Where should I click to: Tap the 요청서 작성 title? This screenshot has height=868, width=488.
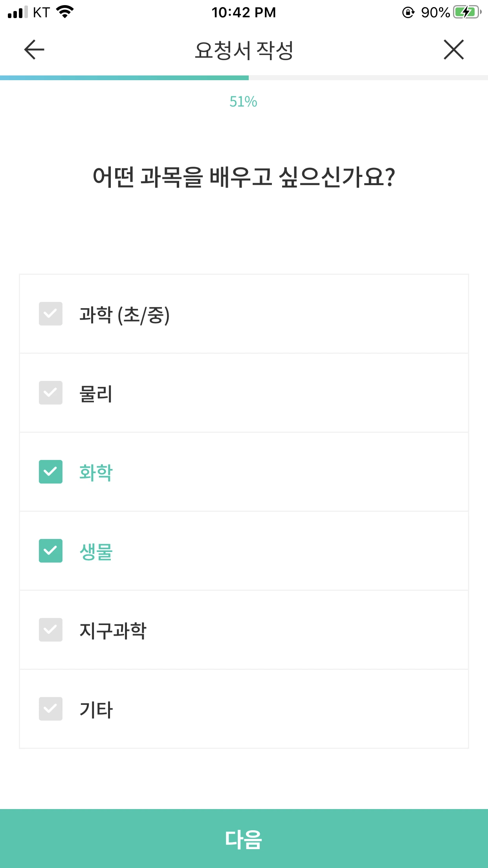click(x=244, y=50)
